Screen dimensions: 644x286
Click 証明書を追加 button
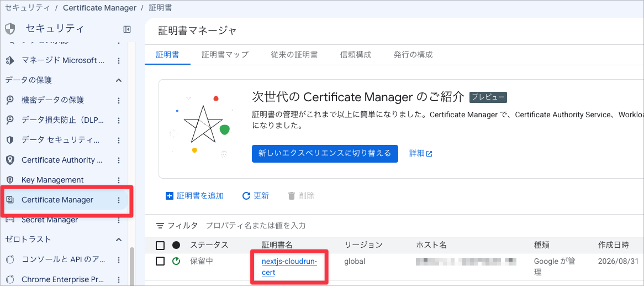[194, 196]
